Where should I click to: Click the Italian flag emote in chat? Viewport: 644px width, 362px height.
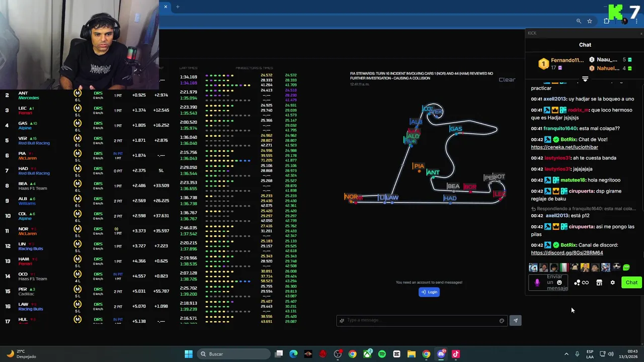pos(564,267)
